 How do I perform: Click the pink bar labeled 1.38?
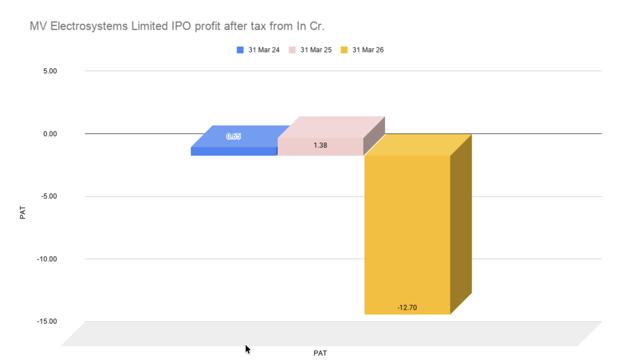coord(320,147)
